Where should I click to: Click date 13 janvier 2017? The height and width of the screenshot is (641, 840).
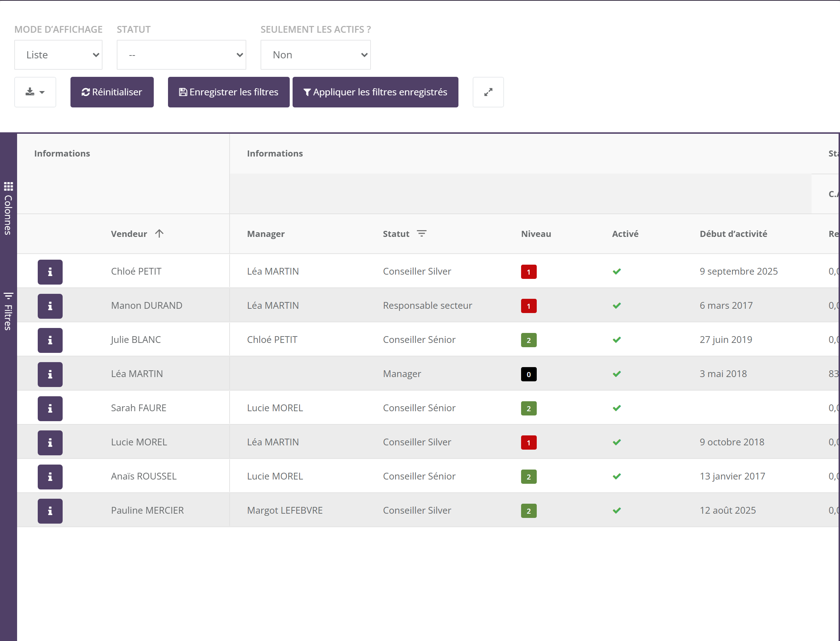732,477
